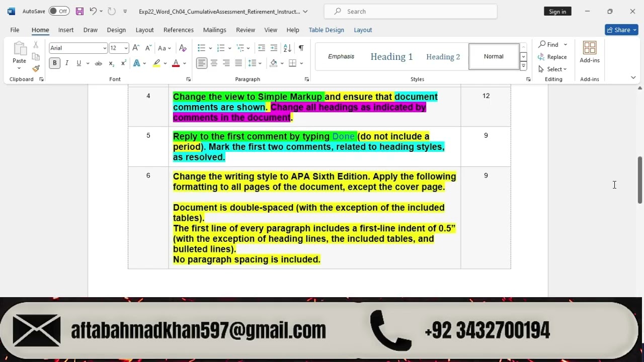644x362 pixels.
Task: Toggle AutoSave switch
Action: tap(59, 11)
